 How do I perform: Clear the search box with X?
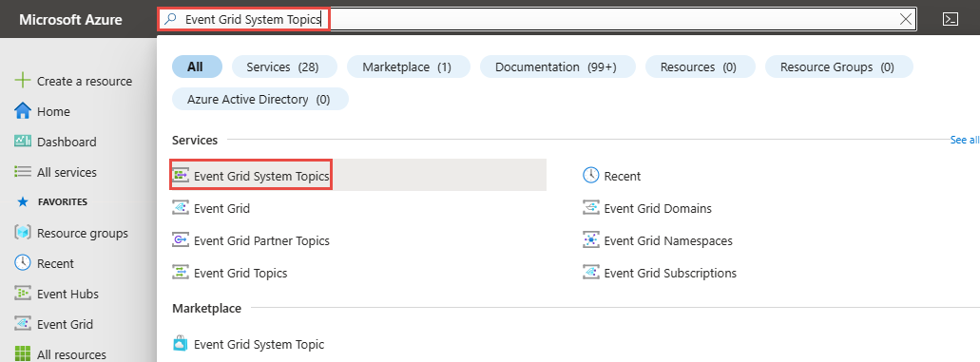click(x=905, y=19)
